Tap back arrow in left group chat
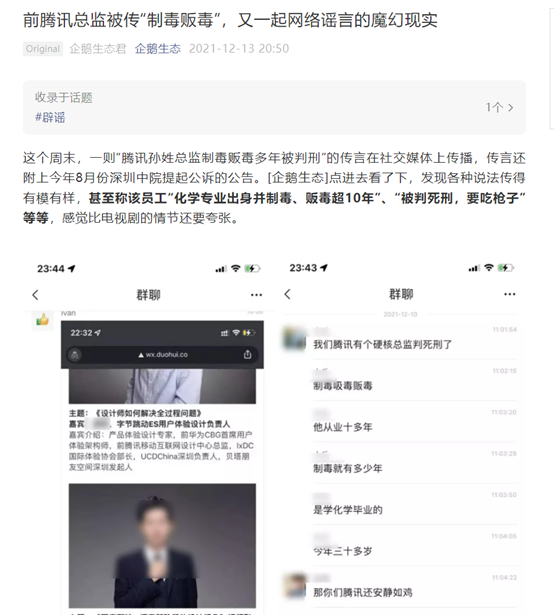The image size is (554, 615). pos(35,295)
